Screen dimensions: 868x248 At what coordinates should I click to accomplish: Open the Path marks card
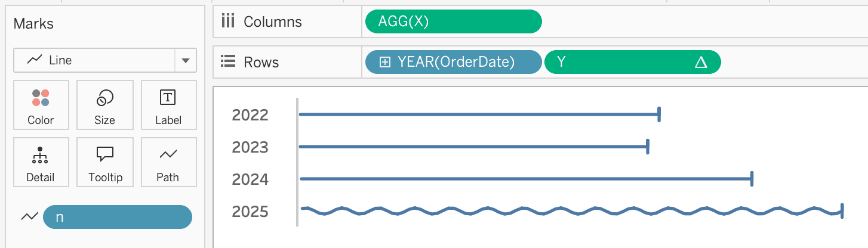pyautogui.click(x=168, y=162)
